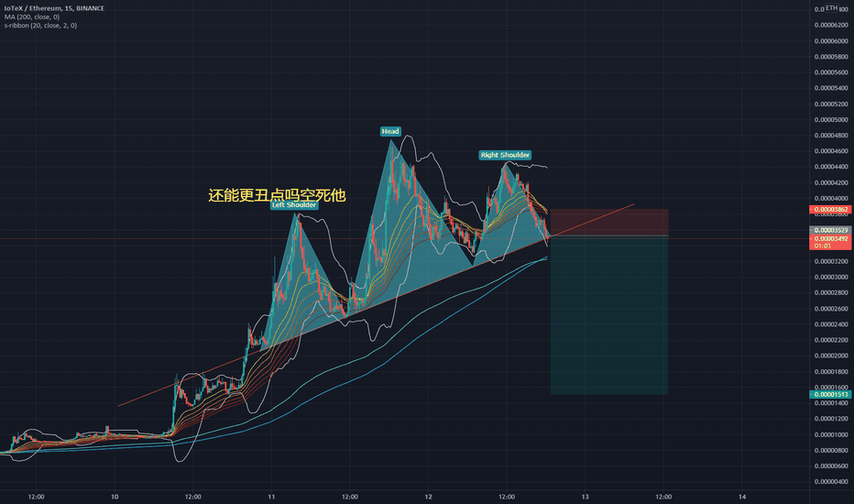
Task: Select the s-ribbon (20, close, 2, 0) legend
Action: [x=41, y=26]
